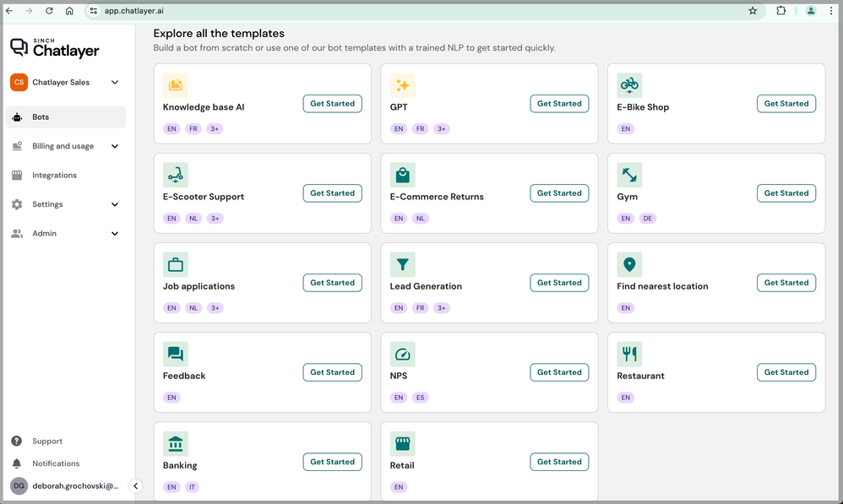
Task: Click the NPS gauge icon
Action: click(x=402, y=354)
